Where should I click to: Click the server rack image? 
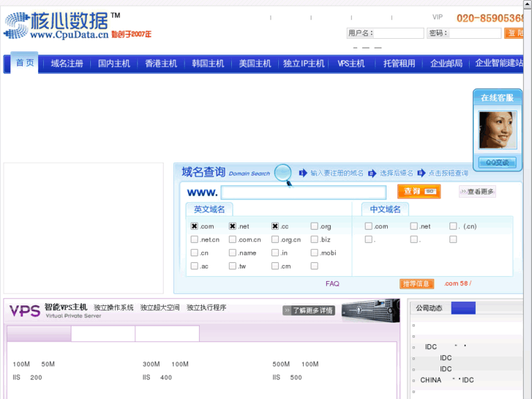[x=370, y=310]
